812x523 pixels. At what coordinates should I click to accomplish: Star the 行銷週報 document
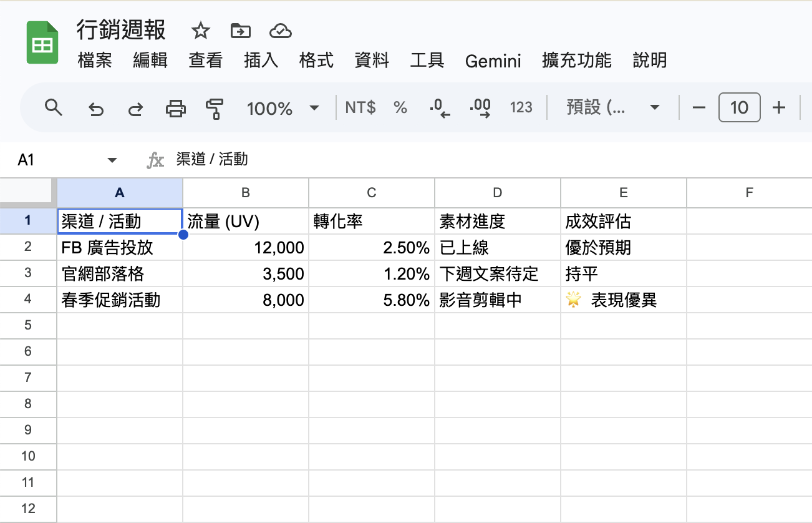[200, 30]
